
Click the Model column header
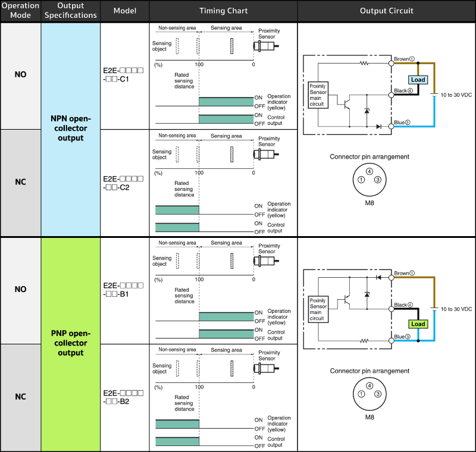pos(125,11)
